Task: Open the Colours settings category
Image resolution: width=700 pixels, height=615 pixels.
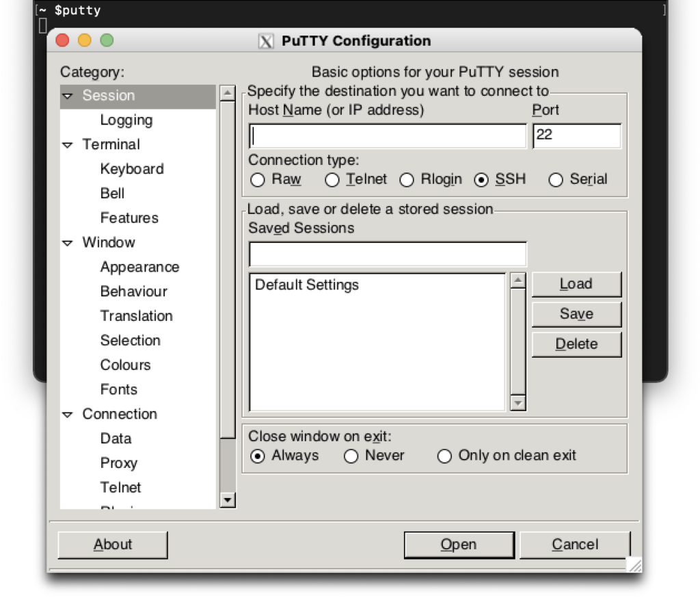Action: [126, 365]
